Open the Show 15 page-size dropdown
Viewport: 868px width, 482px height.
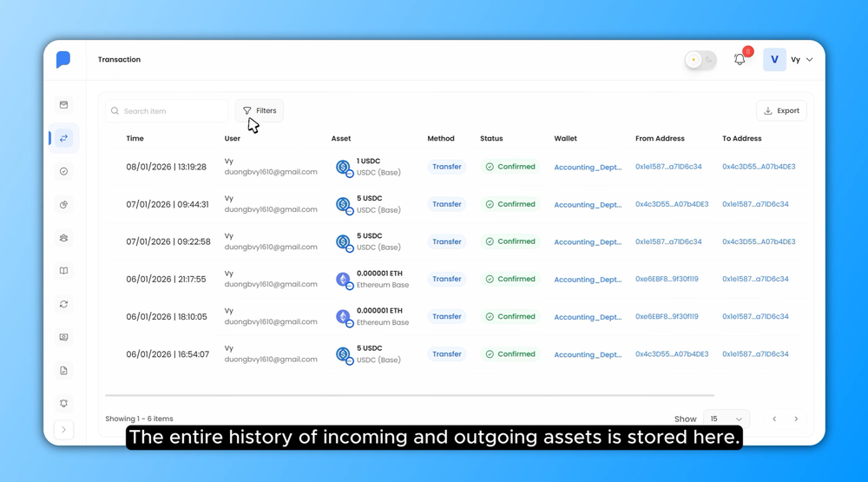[x=727, y=419]
